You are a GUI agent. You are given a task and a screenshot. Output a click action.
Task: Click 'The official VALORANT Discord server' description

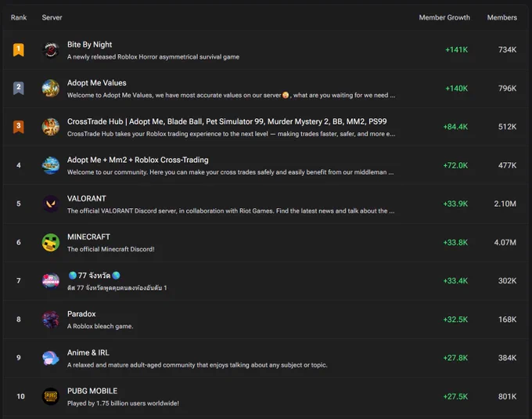coord(231,211)
